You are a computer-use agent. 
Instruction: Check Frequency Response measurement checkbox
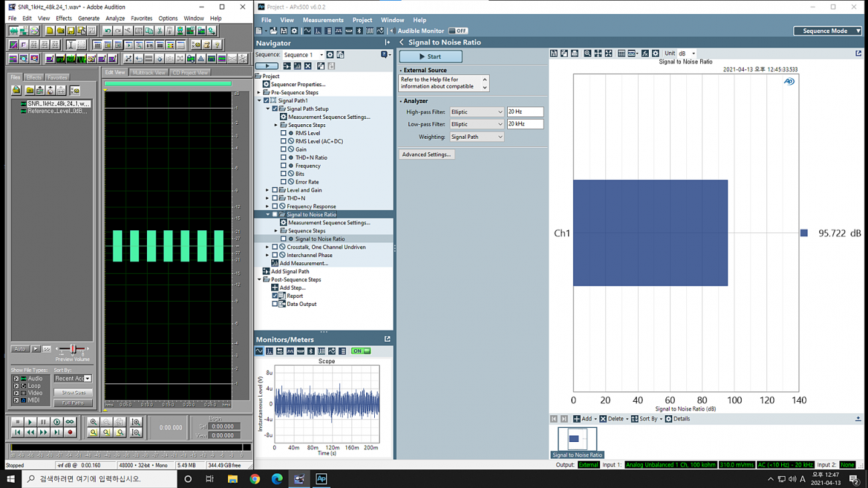tap(275, 206)
